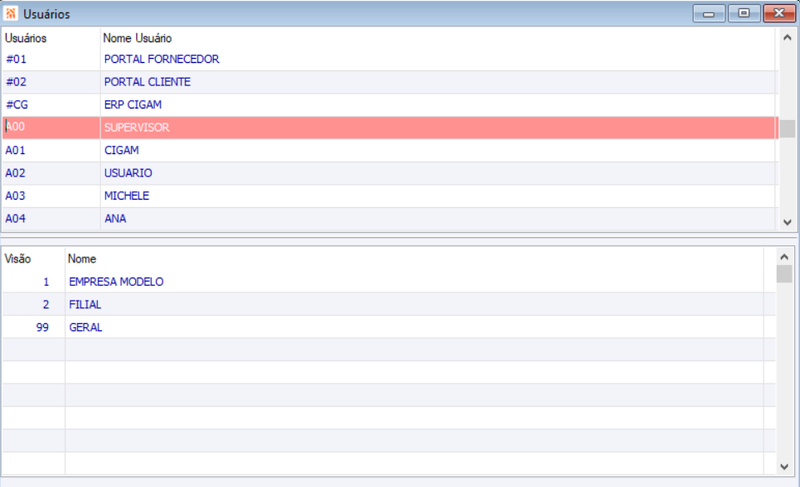Select GERAL row name
The height and width of the screenshot is (487, 800).
pos(86,327)
